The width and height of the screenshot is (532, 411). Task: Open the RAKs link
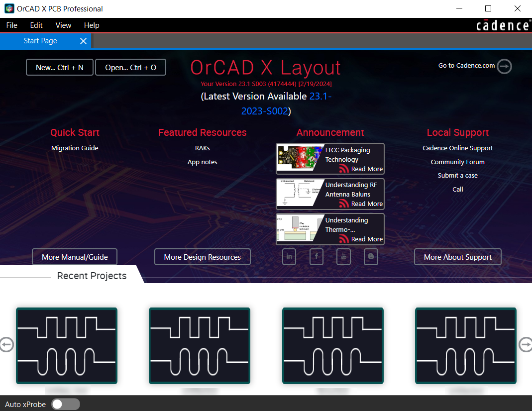203,148
